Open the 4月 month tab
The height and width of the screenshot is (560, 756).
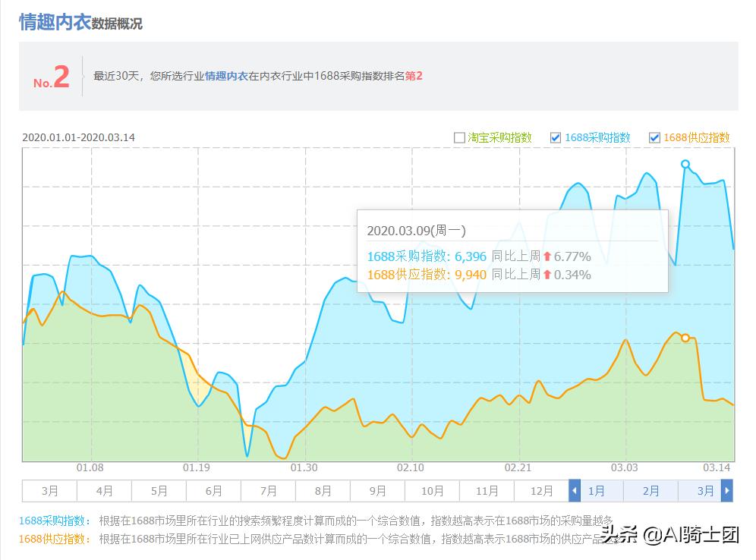[104, 491]
